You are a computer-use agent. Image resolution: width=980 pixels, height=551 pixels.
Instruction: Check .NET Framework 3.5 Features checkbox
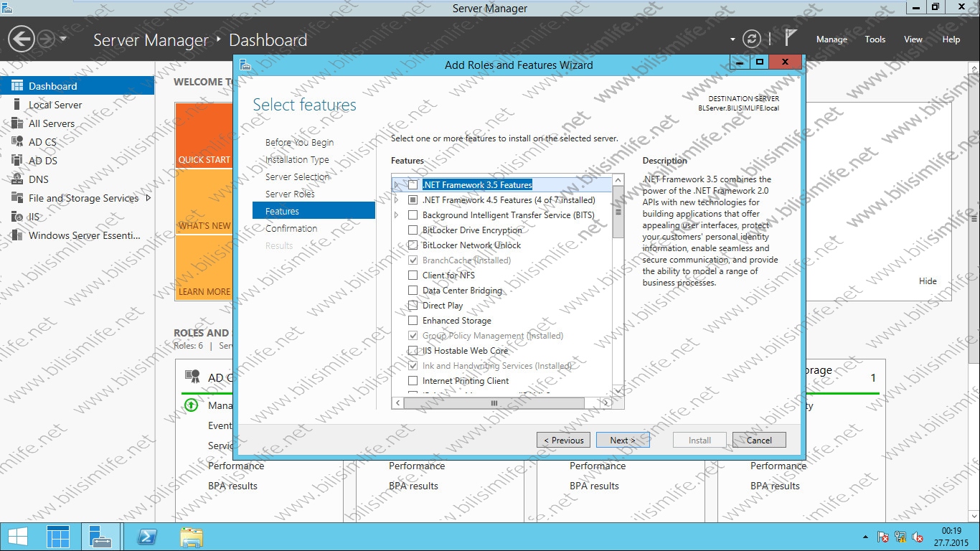click(x=413, y=185)
